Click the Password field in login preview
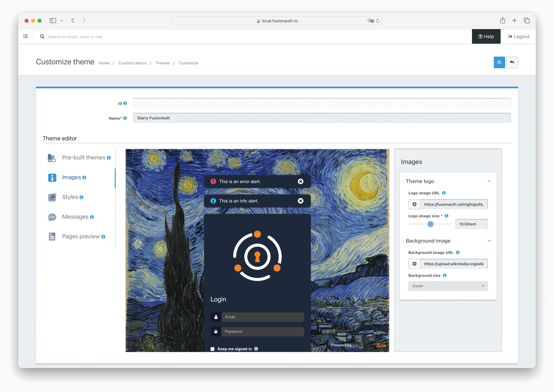 (262, 332)
